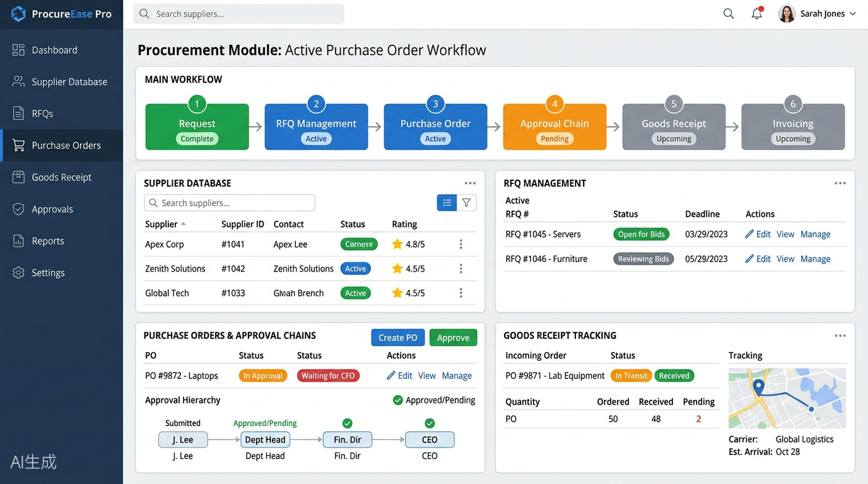Click Manage link for PO #9872
Image resolution: width=868 pixels, height=484 pixels.
457,376
